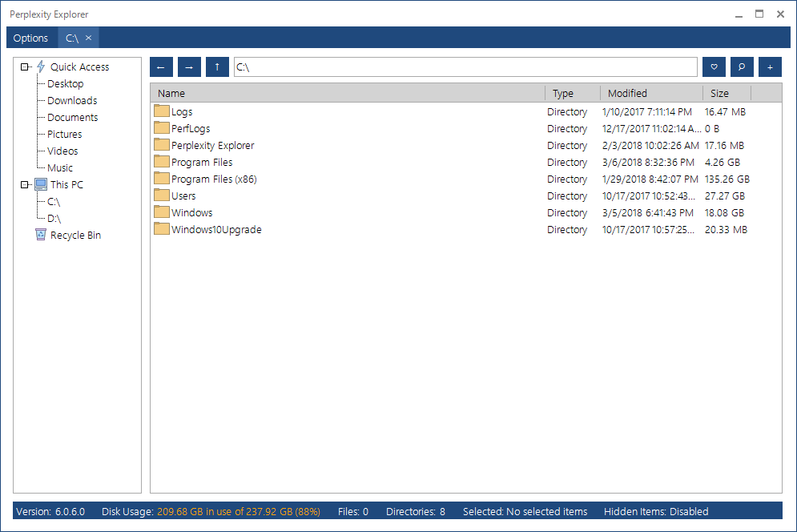This screenshot has width=797, height=532.
Task: Select the Program Files folder icon
Action: [162, 161]
